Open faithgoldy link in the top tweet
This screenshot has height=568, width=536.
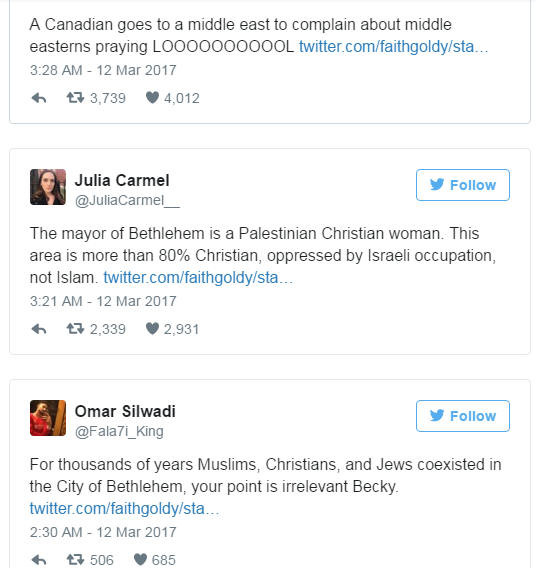(x=393, y=47)
